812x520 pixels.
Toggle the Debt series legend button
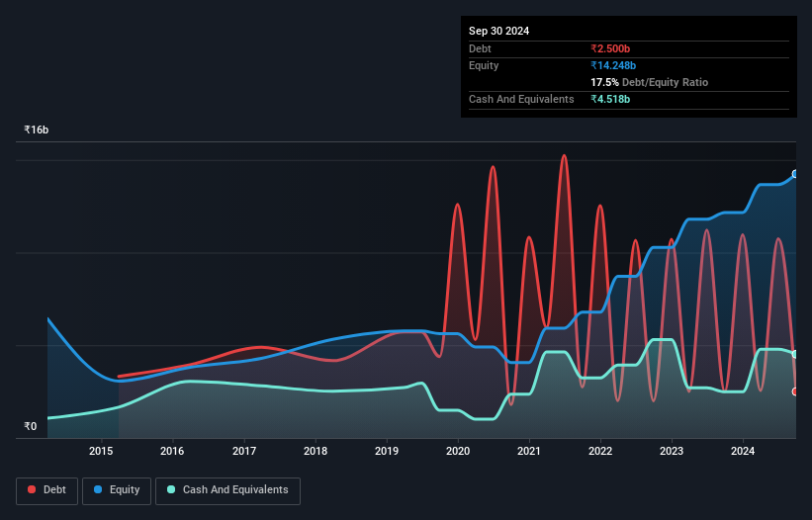47,490
